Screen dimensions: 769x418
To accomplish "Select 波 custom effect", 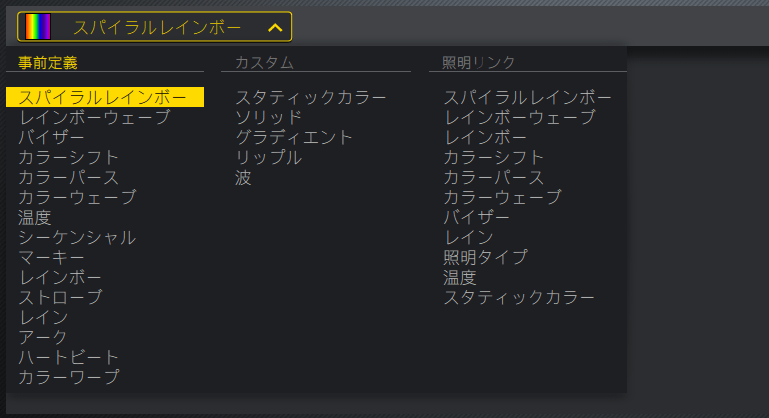I will point(243,178).
